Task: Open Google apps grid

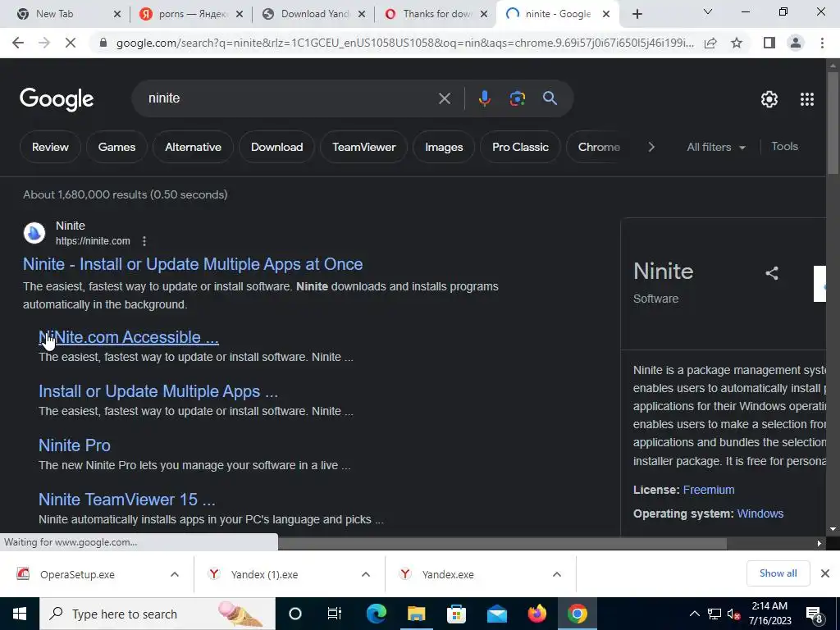Action: pyautogui.click(x=807, y=99)
